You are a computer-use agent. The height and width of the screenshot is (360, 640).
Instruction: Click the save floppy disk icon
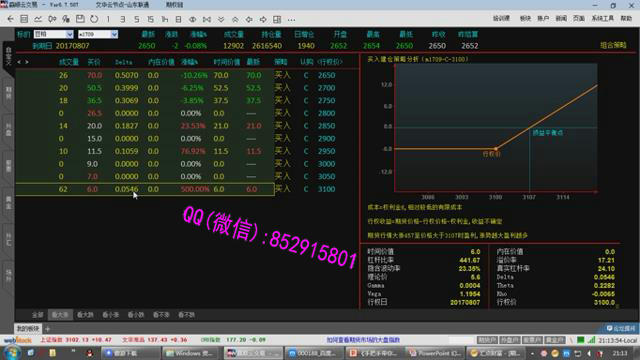coord(80,19)
